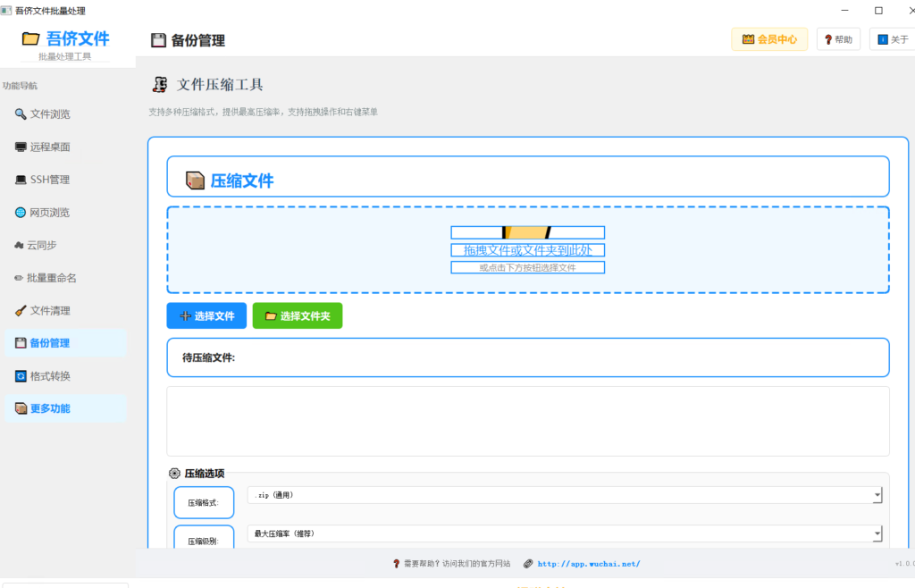Screen dimensions: 915x588
Task: Expand the 压缩格式 .zip dropdown
Action: point(565,495)
